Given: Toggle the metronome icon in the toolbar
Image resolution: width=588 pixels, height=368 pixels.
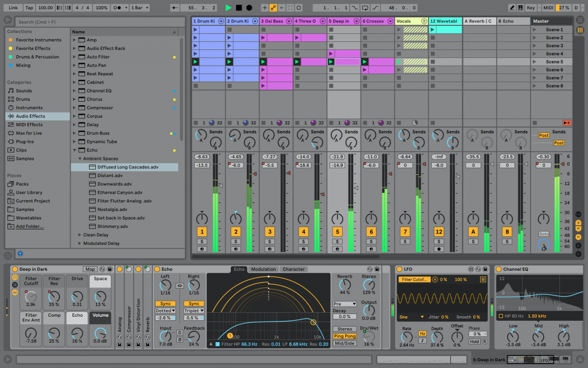Looking at the screenshot, I should click(116, 7).
